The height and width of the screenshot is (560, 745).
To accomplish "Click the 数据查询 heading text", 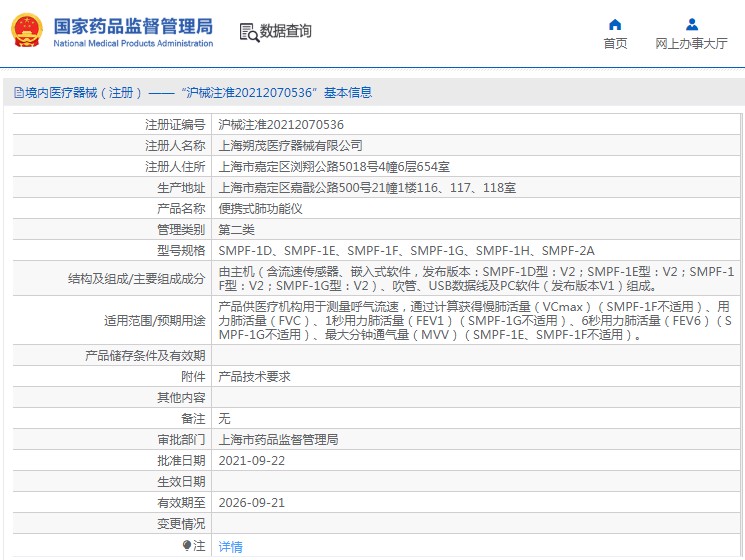I will 286,31.
